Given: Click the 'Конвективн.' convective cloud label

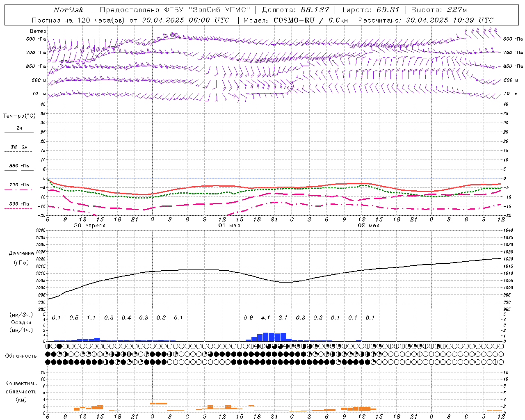Looking at the screenshot, I should 21,383.
